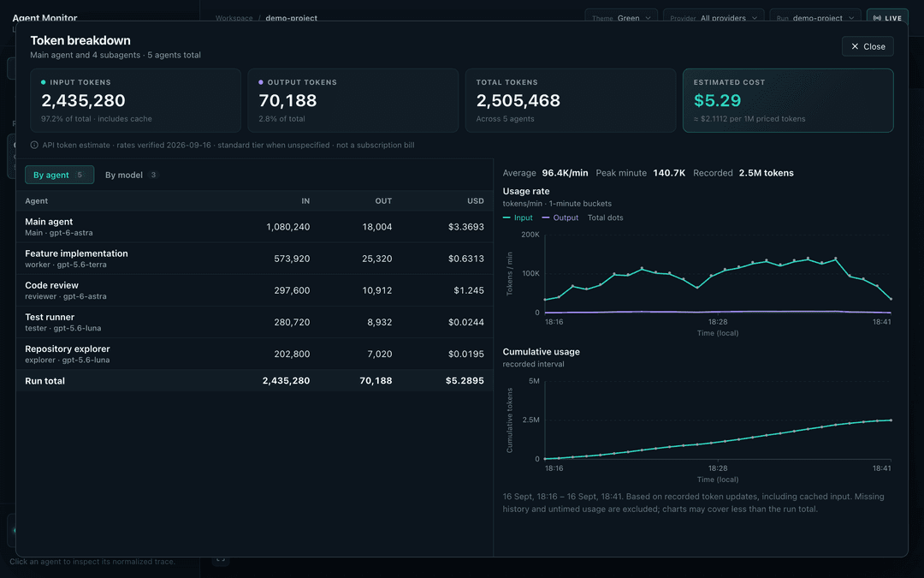
Task: Click the Run total row label
Action: click(x=44, y=381)
